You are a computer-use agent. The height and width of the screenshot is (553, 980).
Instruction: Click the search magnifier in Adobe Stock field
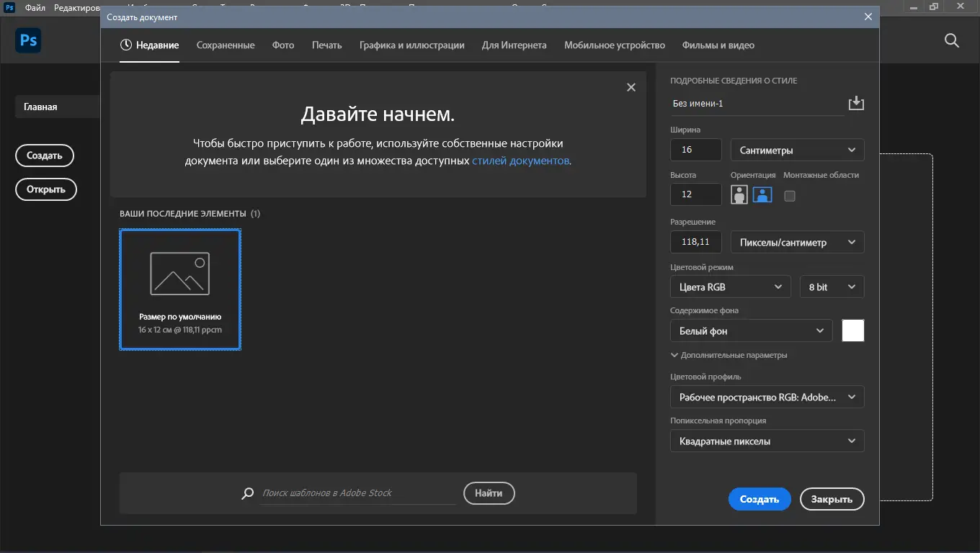tap(246, 493)
